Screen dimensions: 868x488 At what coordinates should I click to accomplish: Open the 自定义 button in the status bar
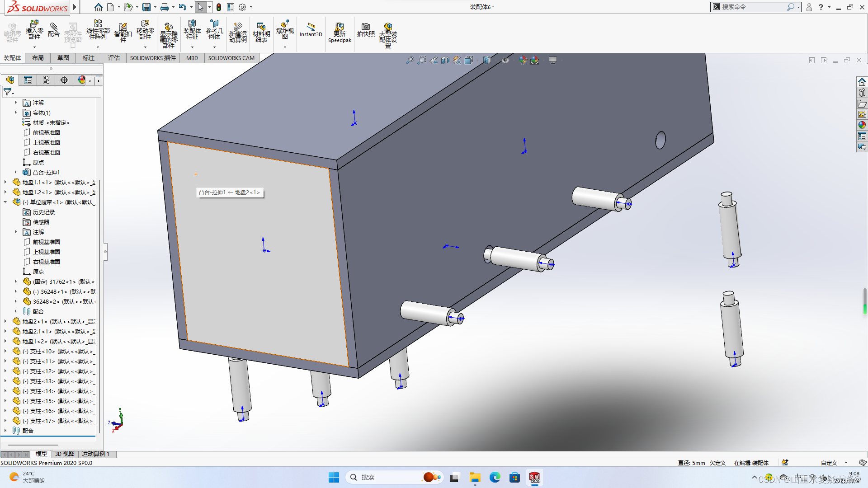pyautogui.click(x=829, y=463)
